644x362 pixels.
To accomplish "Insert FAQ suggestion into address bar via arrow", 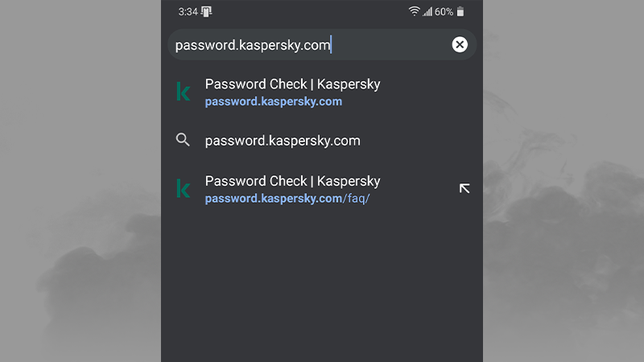I will tap(464, 188).
